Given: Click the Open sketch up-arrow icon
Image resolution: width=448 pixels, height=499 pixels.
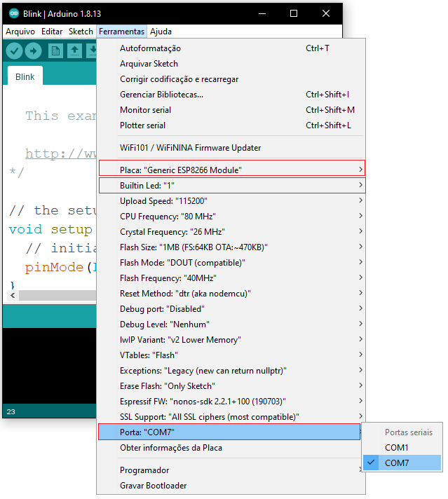Looking at the screenshot, I should tap(74, 51).
